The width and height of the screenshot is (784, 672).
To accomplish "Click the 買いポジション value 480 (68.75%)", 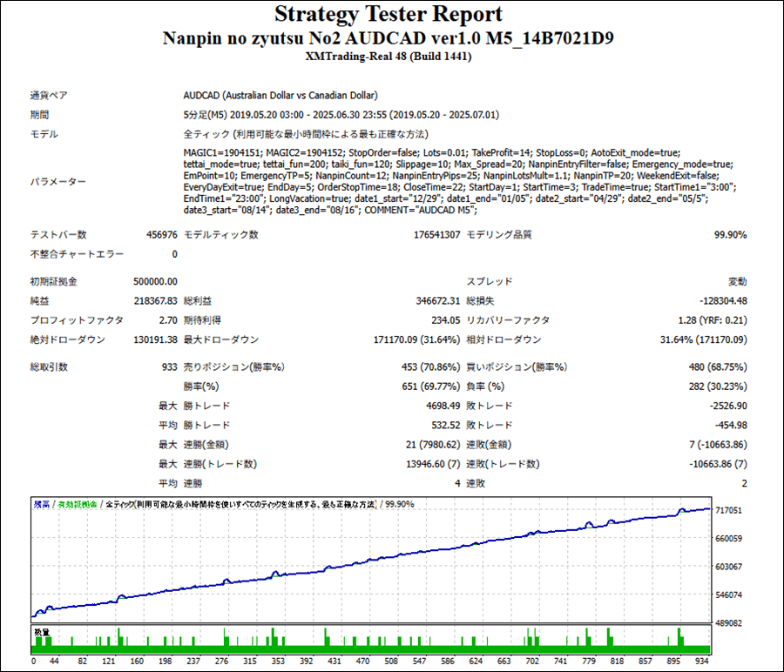I will pyautogui.click(x=718, y=367).
